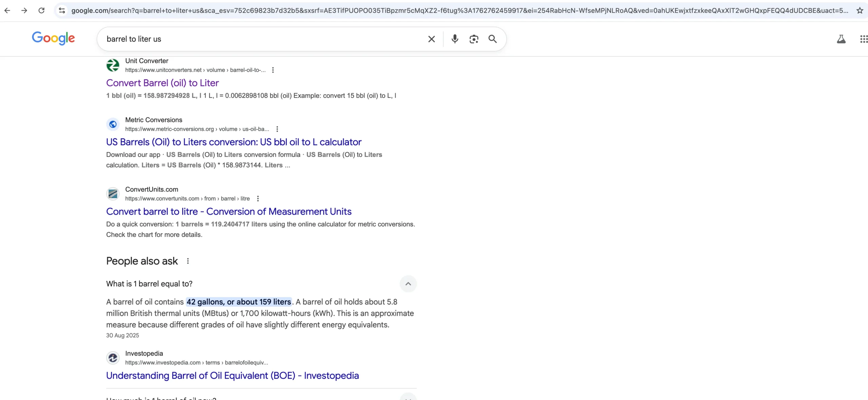The height and width of the screenshot is (400, 868).
Task: Open the "US Barrels (Oil) to Liters conversion" result
Action: click(x=234, y=142)
